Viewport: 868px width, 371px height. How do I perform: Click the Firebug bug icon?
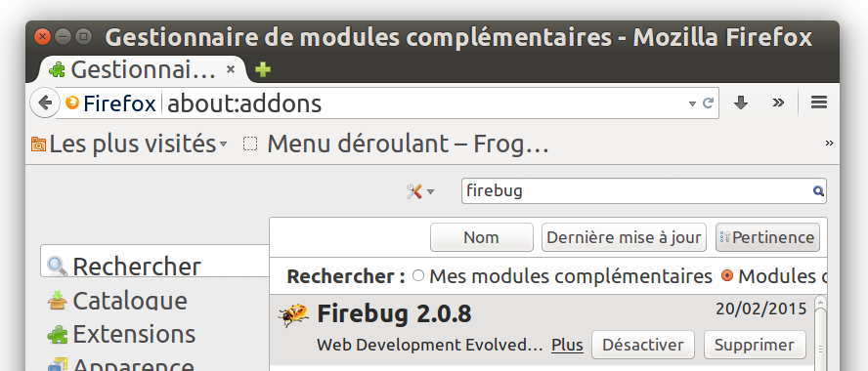[x=293, y=315]
